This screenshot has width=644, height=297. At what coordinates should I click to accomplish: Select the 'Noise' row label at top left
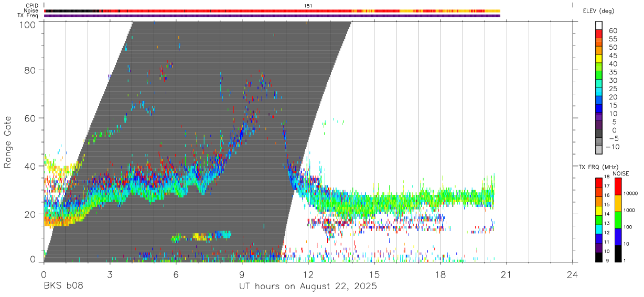coord(31,10)
